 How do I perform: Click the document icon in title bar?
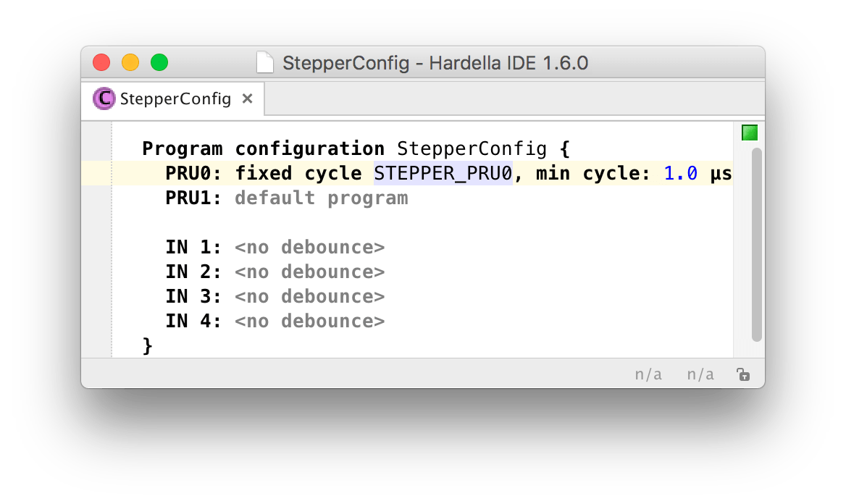point(265,62)
